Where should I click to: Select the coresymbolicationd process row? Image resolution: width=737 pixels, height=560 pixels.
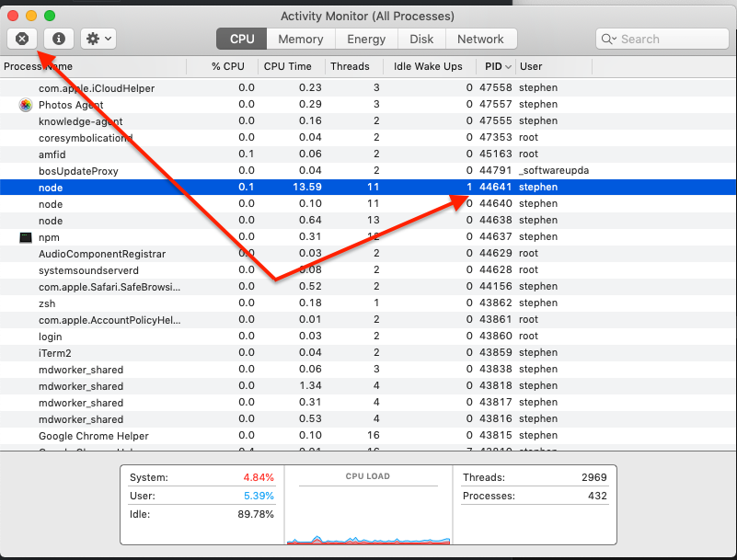pyautogui.click(x=368, y=137)
